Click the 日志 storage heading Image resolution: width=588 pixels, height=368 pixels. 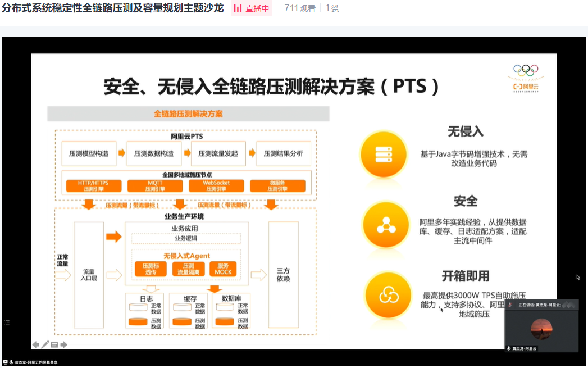click(x=146, y=298)
